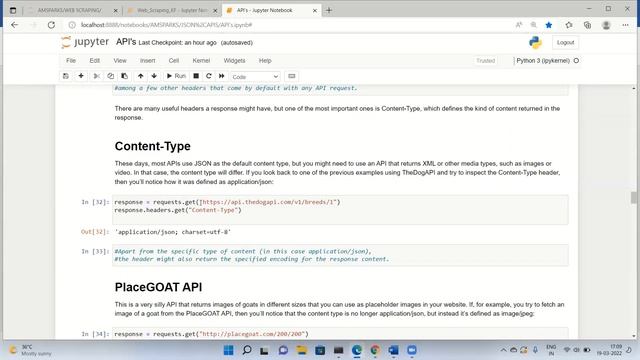Refresh the browser page

tap(51, 25)
